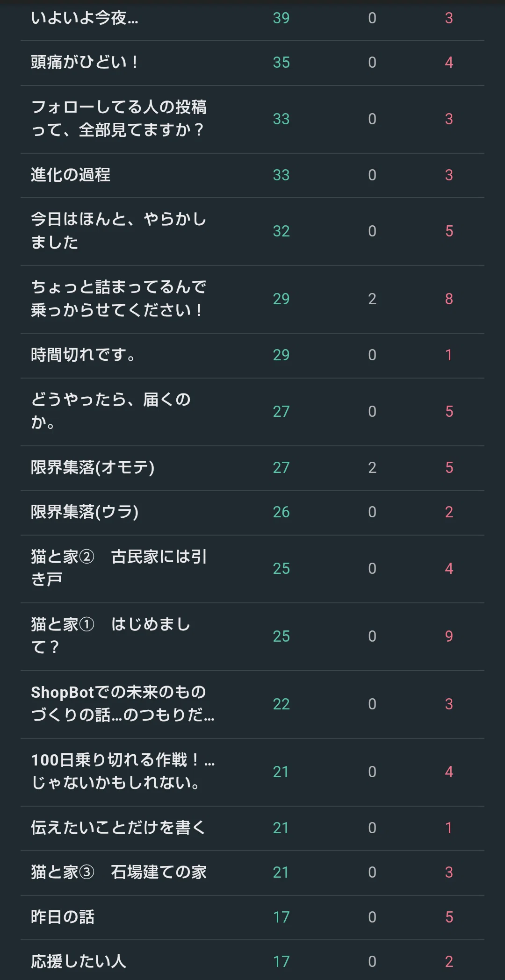Click view count 35 for 頭痛がひどい！
This screenshot has height=980, width=505.
pos(281,63)
